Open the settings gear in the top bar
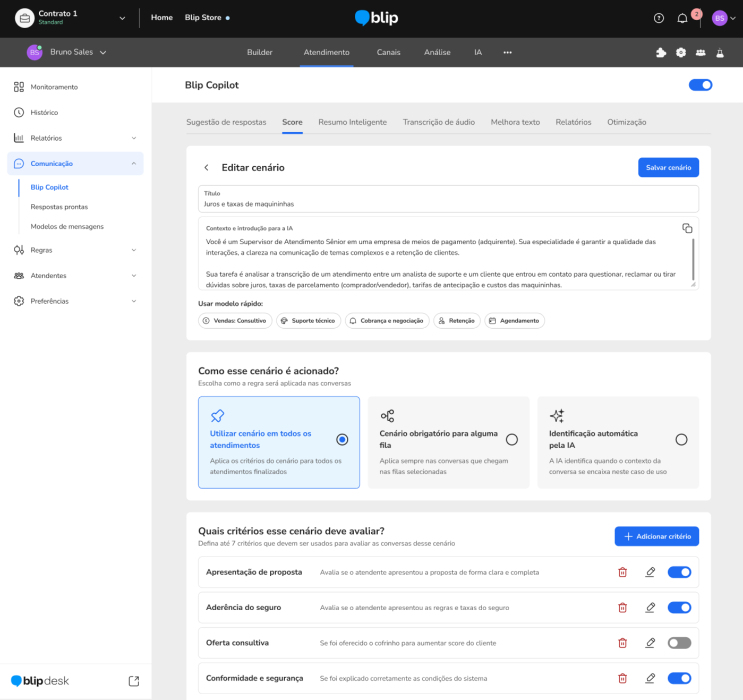This screenshot has width=743, height=700. tap(681, 53)
